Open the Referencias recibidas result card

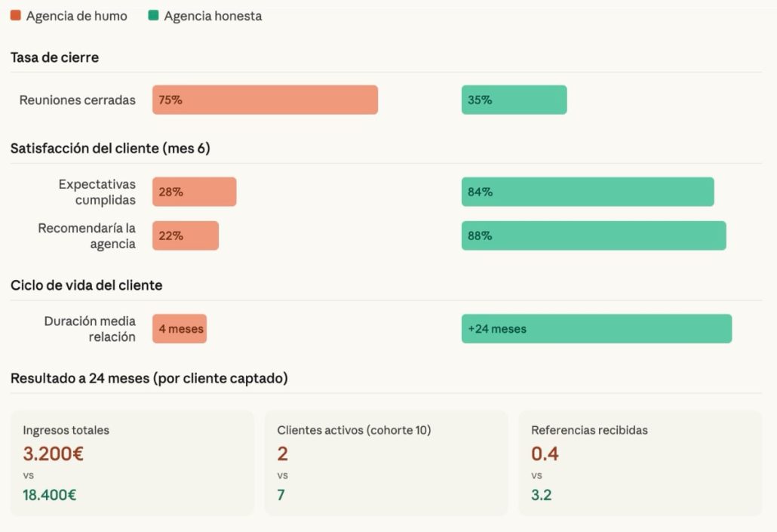(x=640, y=463)
